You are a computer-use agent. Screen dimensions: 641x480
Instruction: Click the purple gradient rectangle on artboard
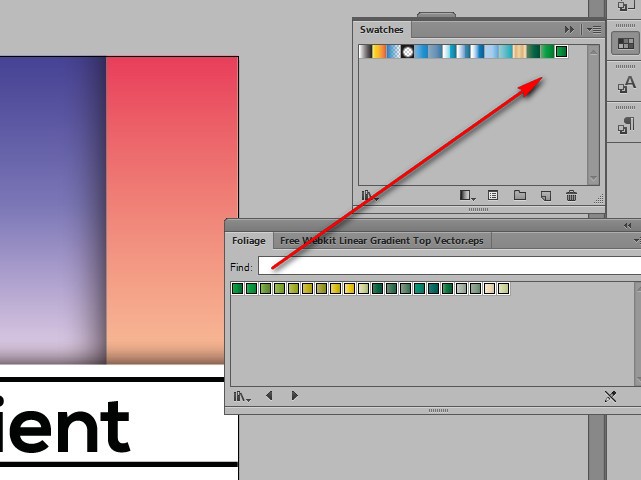[53, 210]
